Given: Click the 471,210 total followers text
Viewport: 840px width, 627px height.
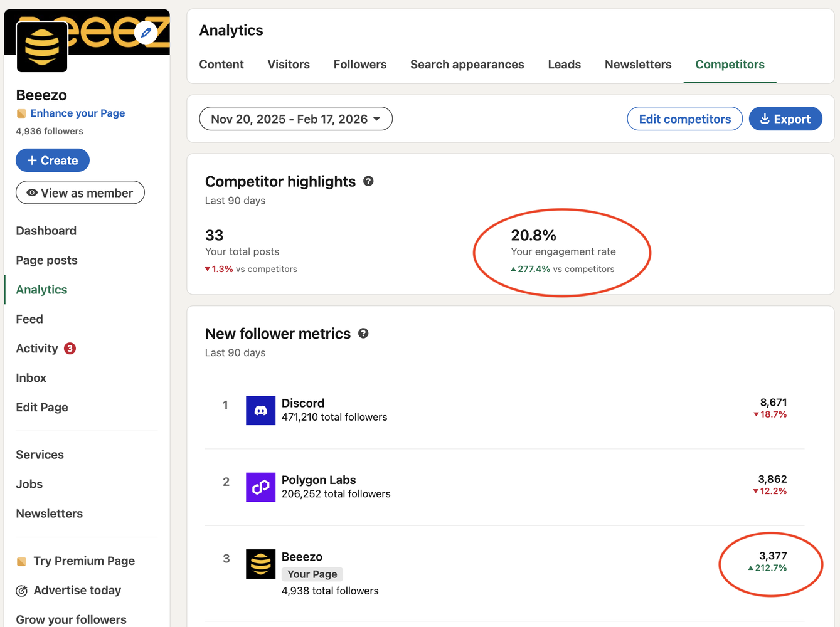Looking at the screenshot, I should click(334, 417).
